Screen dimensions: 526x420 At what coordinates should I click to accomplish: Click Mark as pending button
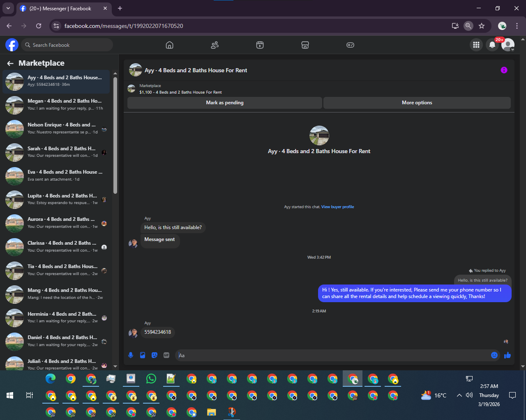click(x=225, y=103)
